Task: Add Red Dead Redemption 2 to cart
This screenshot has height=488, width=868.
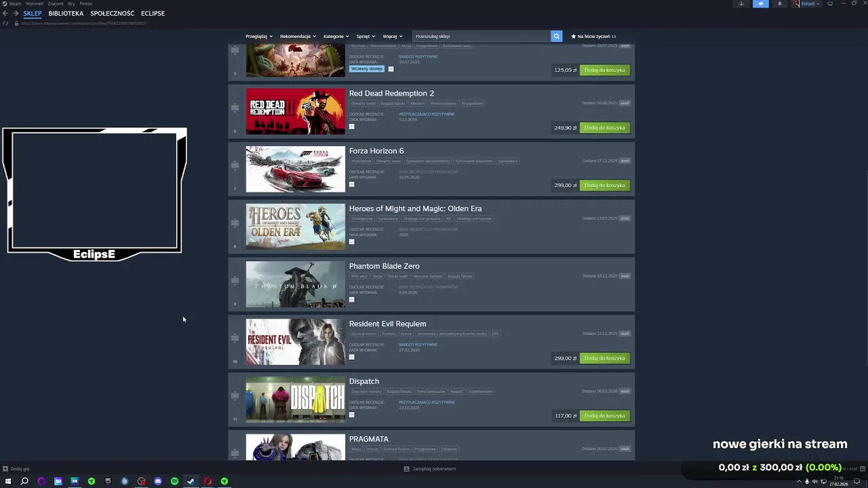Action: pos(604,127)
